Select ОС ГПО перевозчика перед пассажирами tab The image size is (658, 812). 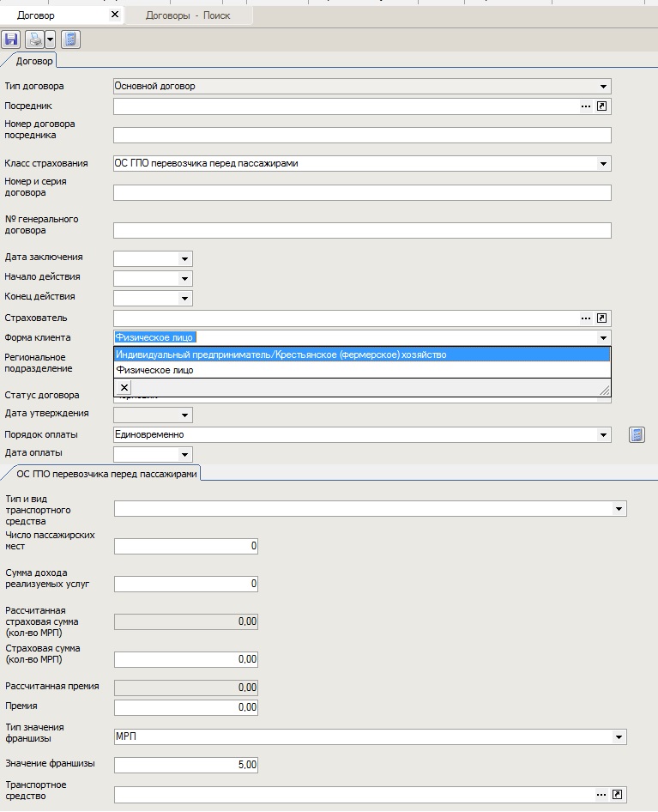(106, 474)
